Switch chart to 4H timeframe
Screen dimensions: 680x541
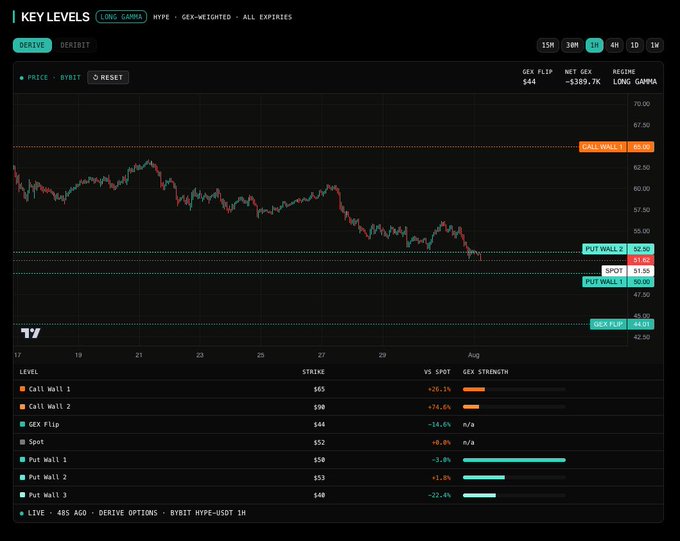click(614, 45)
